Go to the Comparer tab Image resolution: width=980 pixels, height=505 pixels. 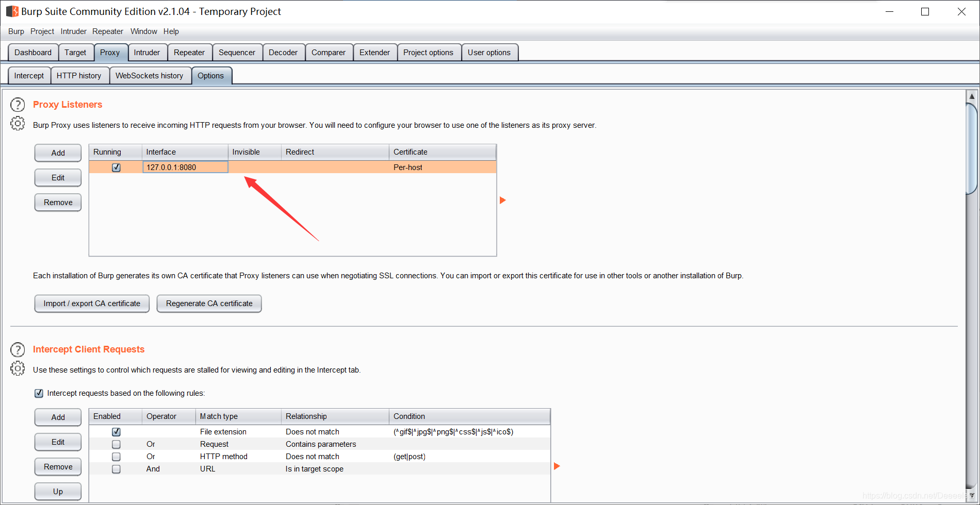pyautogui.click(x=329, y=53)
